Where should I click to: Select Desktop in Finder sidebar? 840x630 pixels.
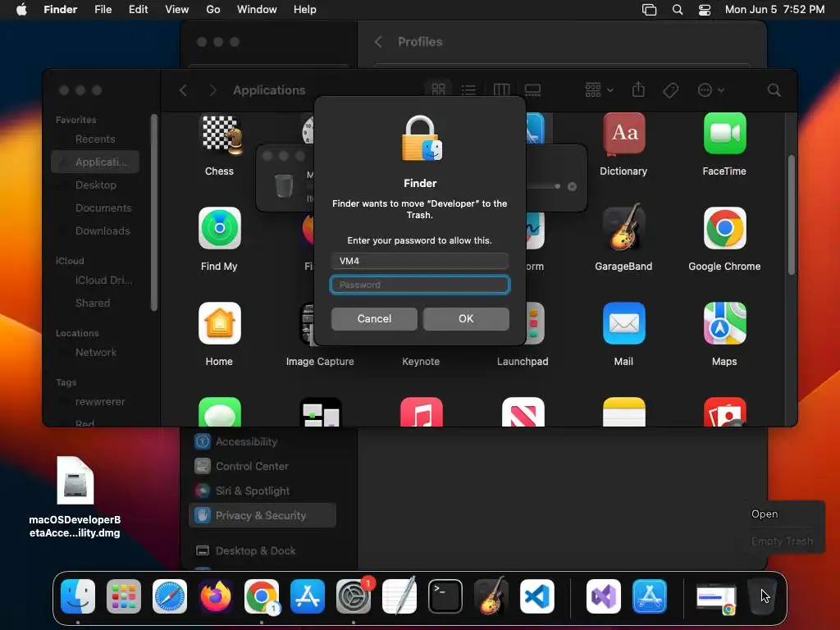[x=95, y=185]
